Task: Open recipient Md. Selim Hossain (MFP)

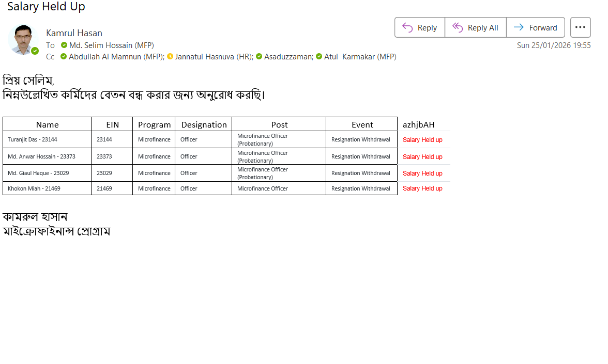Action: (111, 45)
